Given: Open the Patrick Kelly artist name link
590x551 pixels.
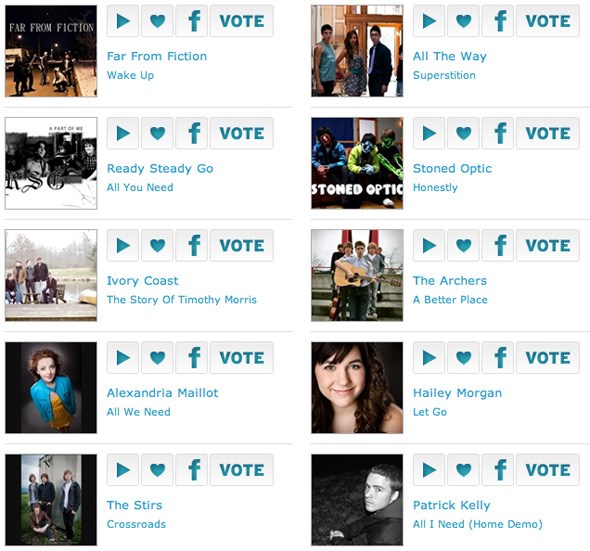Looking at the screenshot, I should pos(452,505).
